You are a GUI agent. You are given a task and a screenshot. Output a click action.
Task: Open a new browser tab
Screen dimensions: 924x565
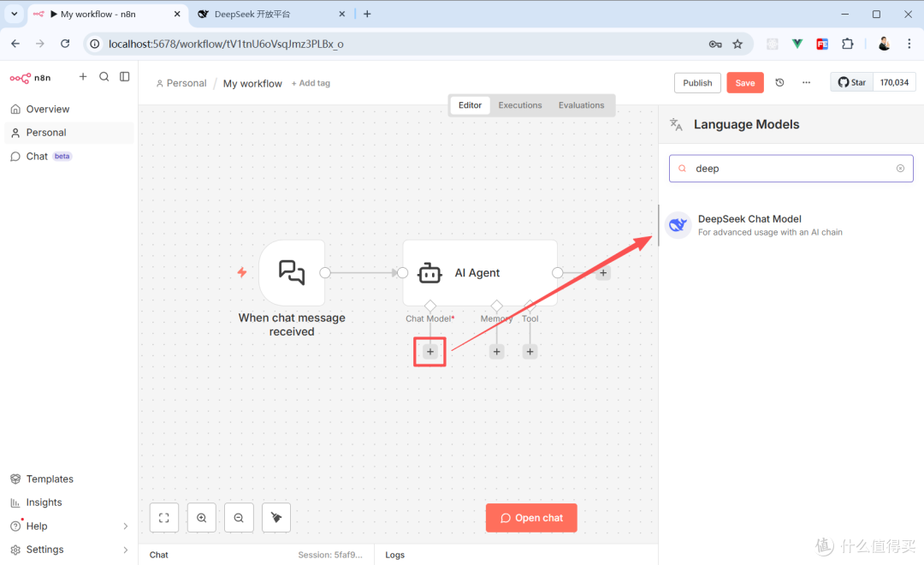coord(367,15)
